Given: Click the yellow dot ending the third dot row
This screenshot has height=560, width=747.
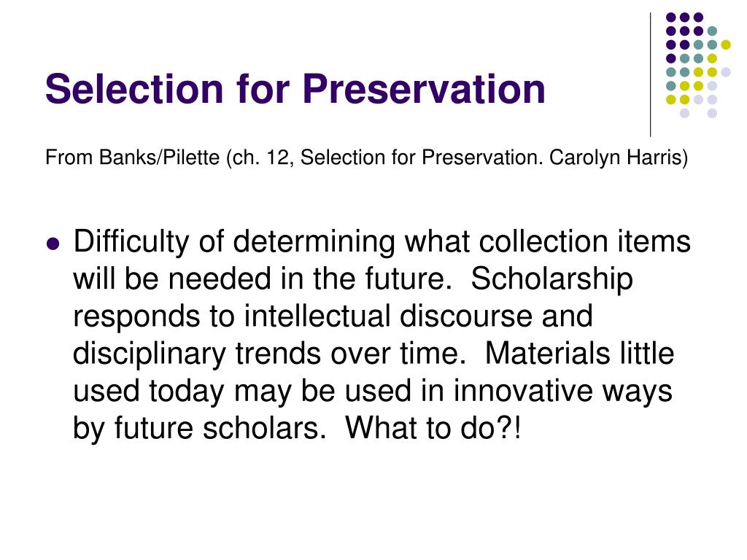Looking at the screenshot, I should point(726,44).
